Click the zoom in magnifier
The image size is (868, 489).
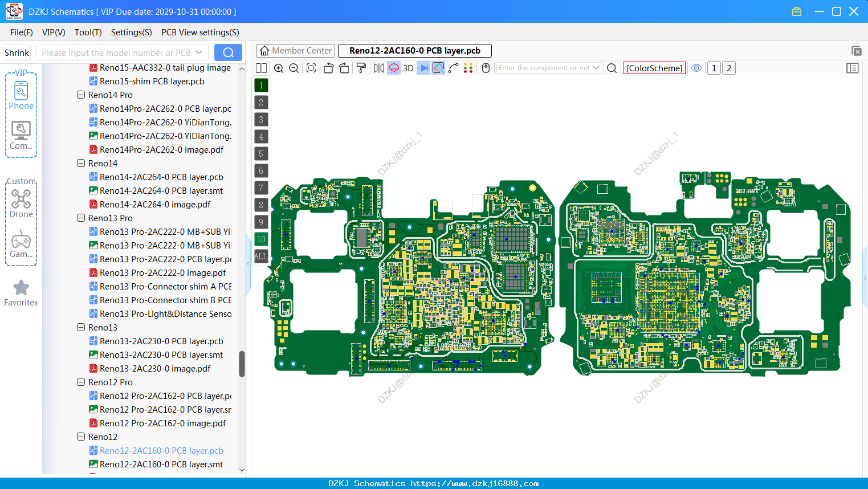click(x=279, y=68)
